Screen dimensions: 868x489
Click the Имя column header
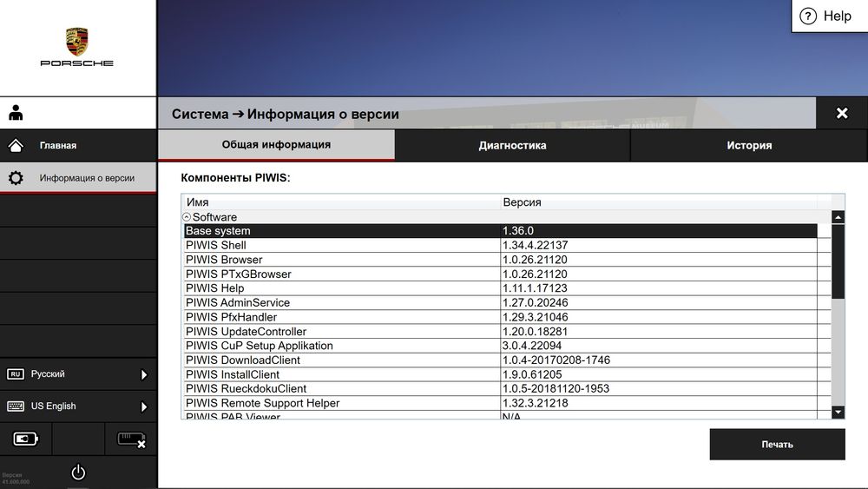341,202
